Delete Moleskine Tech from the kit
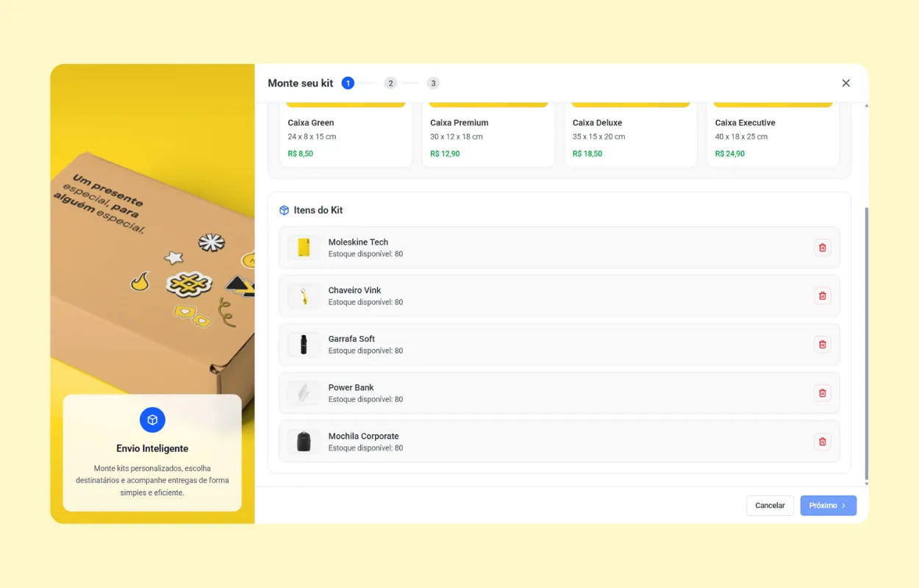Image resolution: width=919 pixels, height=588 pixels. click(x=822, y=248)
